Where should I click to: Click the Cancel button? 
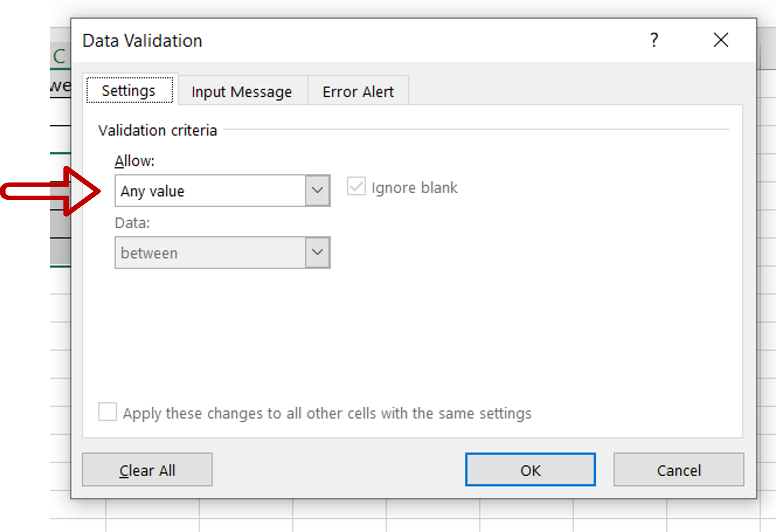pos(679,469)
